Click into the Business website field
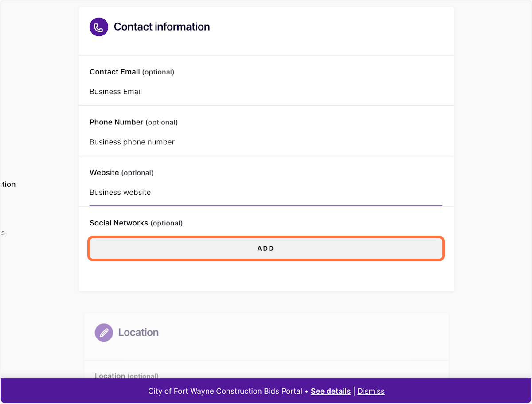 point(266,193)
